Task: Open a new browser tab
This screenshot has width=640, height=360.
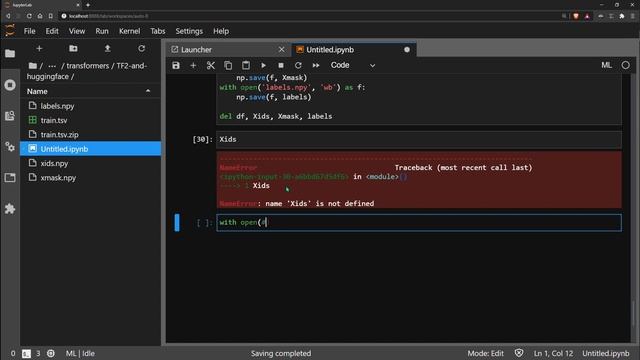Action: [88, 5]
